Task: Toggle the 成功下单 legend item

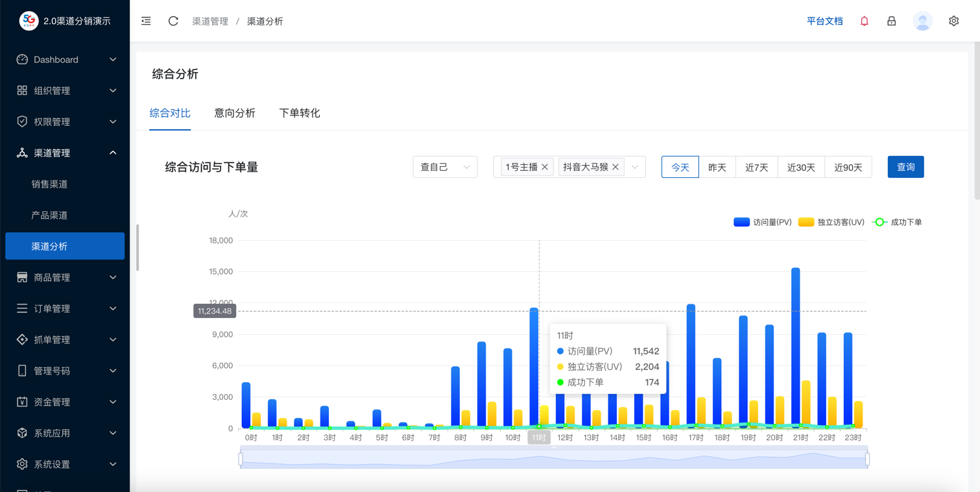Action: [898, 221]
